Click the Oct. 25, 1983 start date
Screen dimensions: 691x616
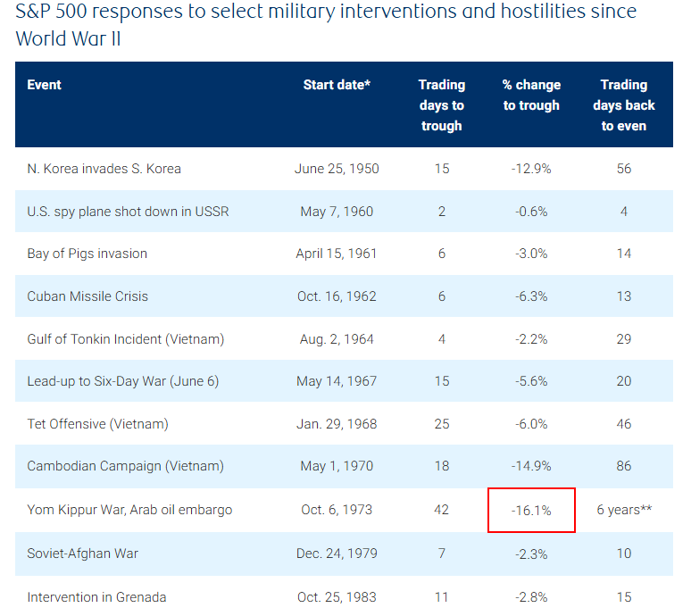[x=337, y=596]
